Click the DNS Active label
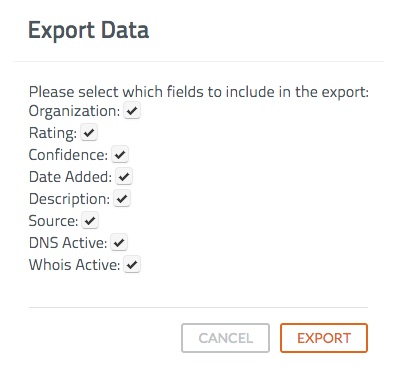This screenshot has width=398, height=374. [68, 243]
